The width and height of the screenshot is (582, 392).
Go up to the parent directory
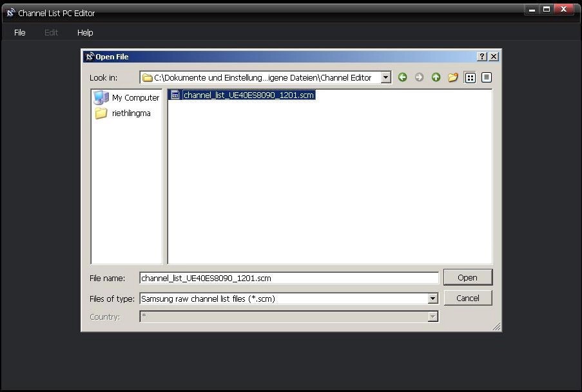point(436,77)
